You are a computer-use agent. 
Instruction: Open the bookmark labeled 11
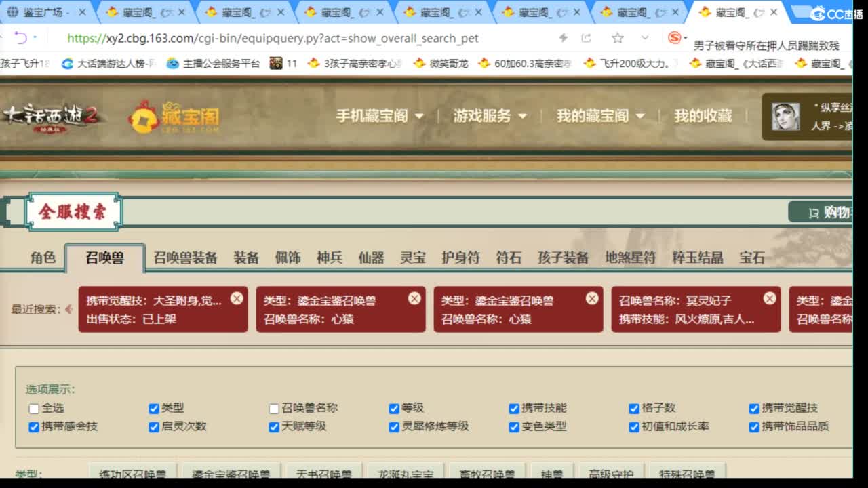[283, 63]
